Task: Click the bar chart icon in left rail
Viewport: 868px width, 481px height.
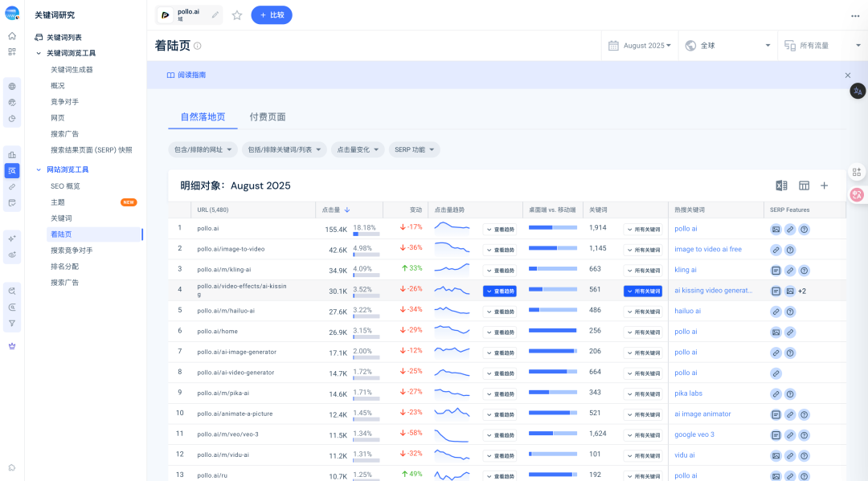Action: pos(11,155)
